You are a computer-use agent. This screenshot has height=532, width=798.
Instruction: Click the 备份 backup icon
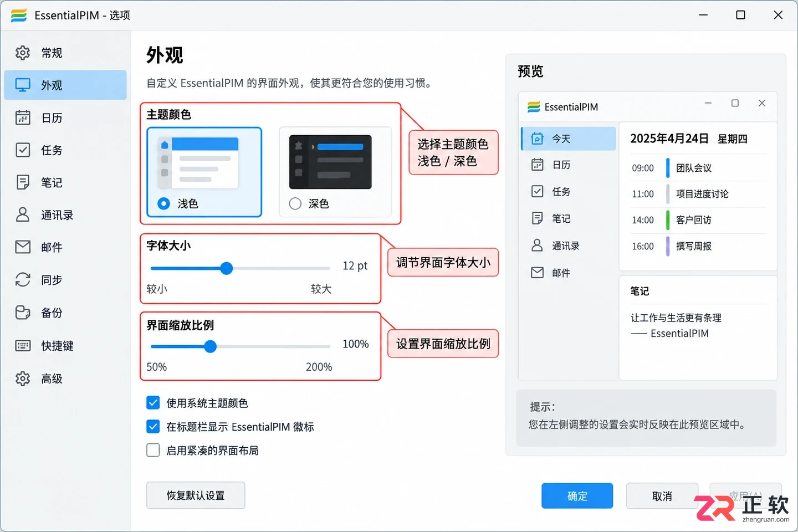coord(23,313)
